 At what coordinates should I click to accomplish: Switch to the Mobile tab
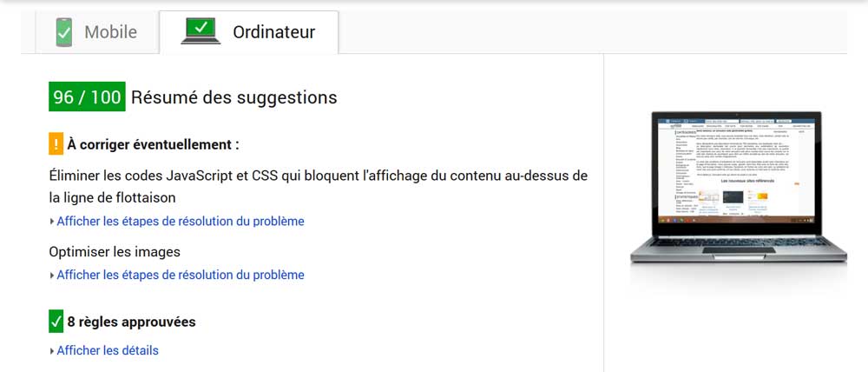(97, 32)
